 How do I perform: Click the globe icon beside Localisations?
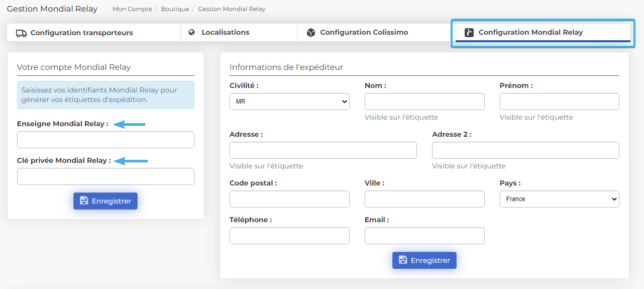pos(191,32)
